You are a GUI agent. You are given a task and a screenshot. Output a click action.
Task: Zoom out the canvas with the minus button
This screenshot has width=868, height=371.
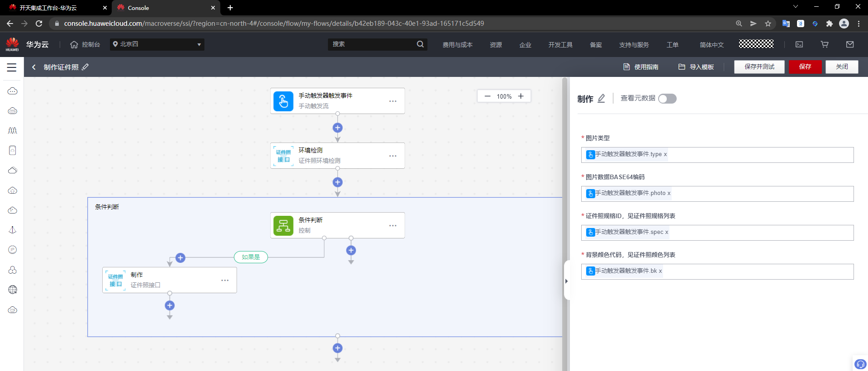click(487, 96)
